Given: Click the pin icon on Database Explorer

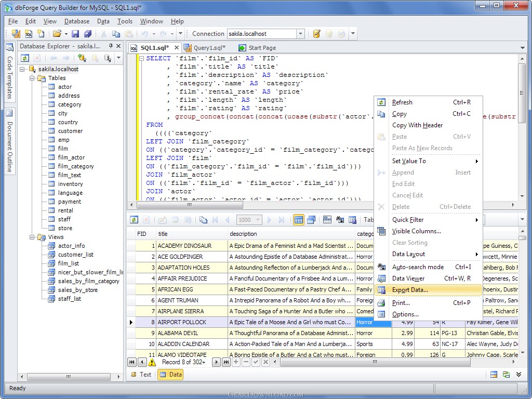Looking at the screenshot, I should tap(111, 46).
